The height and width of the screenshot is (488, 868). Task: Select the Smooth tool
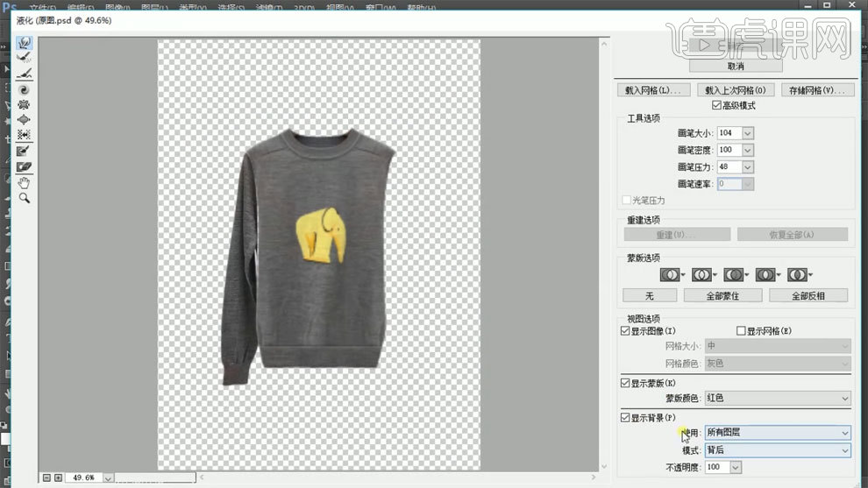pyautogui.click(x=24, y=73)
